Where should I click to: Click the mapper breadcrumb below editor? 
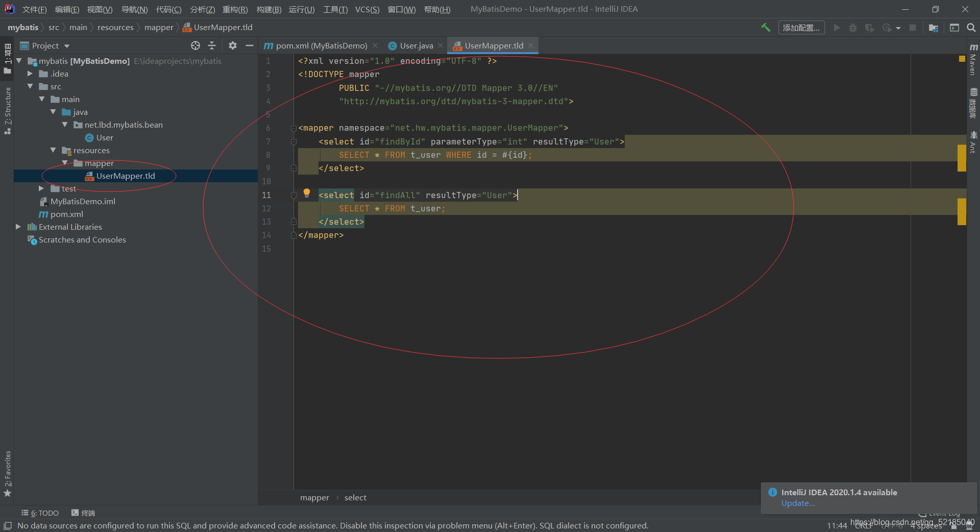pos(314,497)
